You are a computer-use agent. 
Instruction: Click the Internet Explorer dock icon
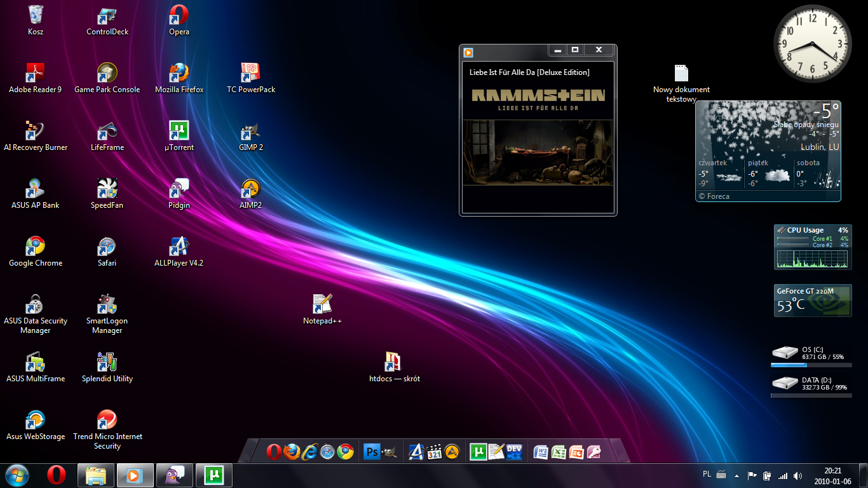coord(309,452)
